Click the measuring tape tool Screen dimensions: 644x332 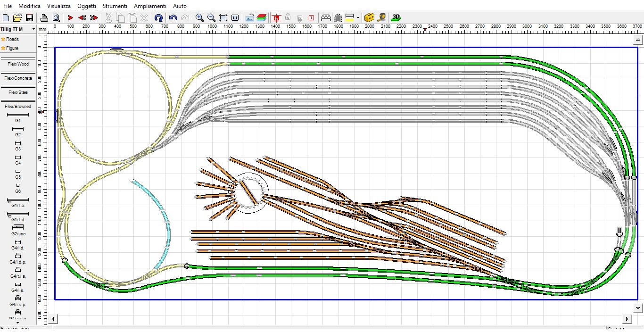coord(381,17)
